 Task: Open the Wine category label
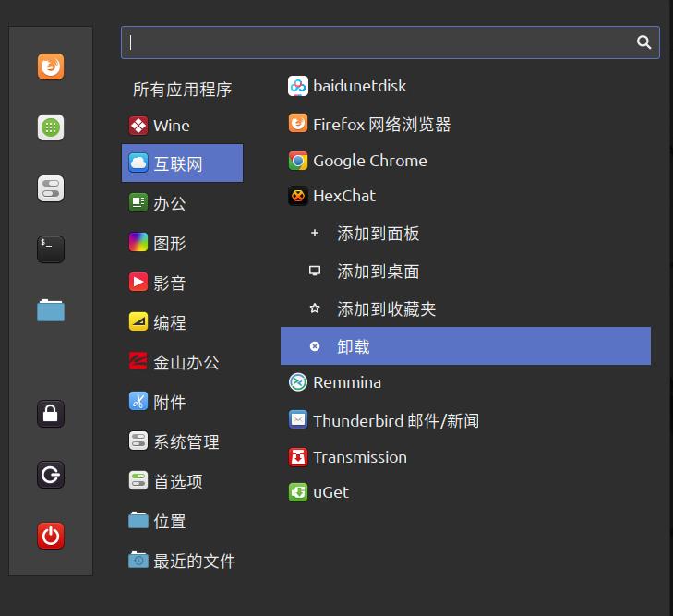click(x=172, y=126)
